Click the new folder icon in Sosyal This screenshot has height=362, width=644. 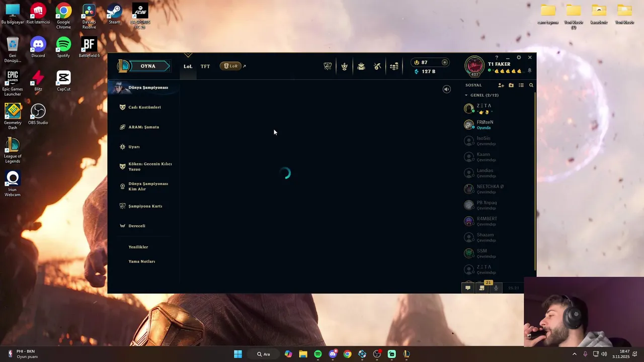(x=511, y=85)
